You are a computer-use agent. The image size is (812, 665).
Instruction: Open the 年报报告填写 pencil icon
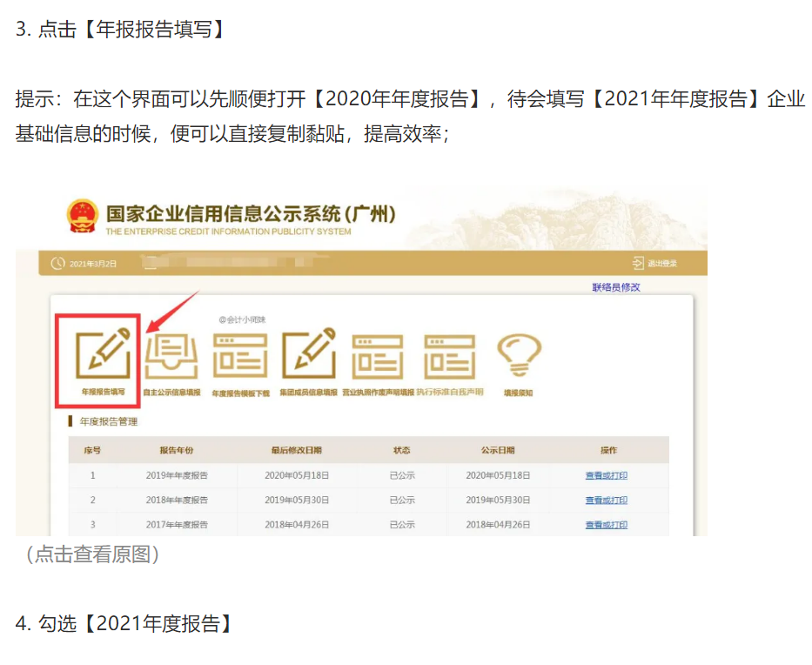pos(103,353)
